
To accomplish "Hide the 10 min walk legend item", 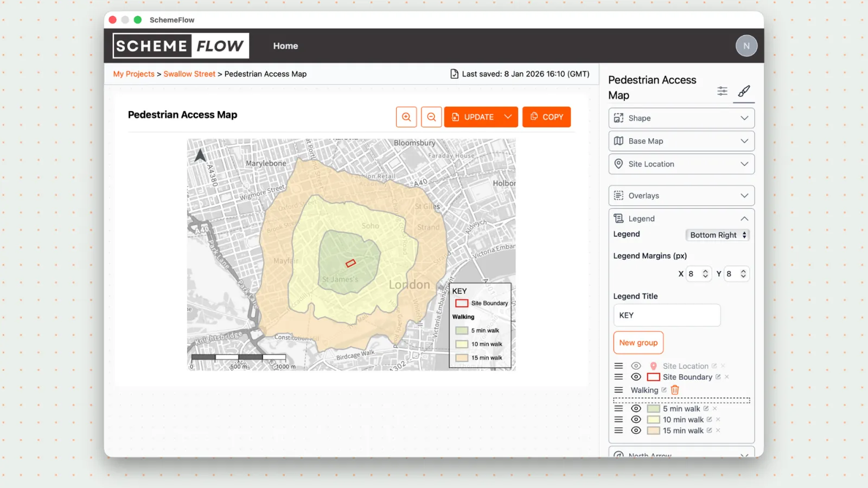I will [636, 419].
